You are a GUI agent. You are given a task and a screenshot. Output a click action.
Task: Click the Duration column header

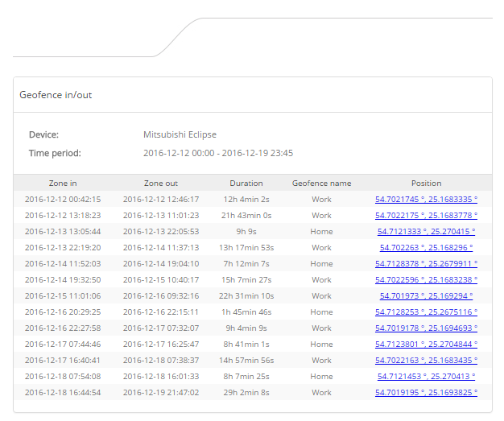(246, 184)
